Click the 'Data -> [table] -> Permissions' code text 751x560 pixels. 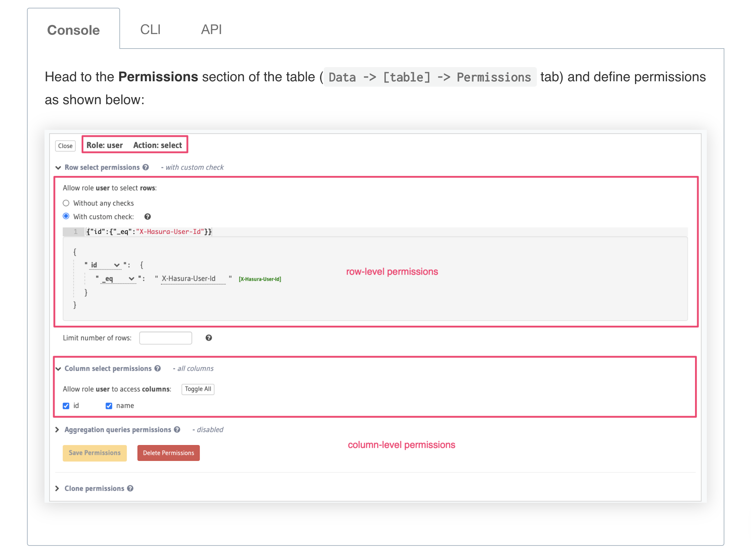coord(430,77)
